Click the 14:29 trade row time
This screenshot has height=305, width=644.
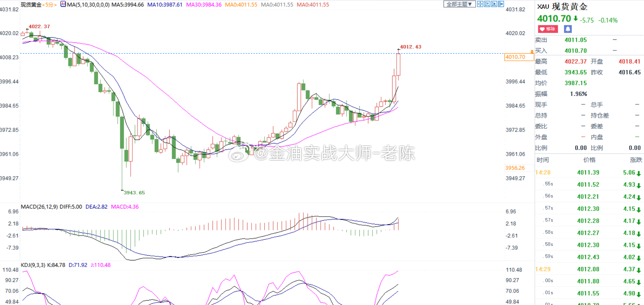[543, 269]
